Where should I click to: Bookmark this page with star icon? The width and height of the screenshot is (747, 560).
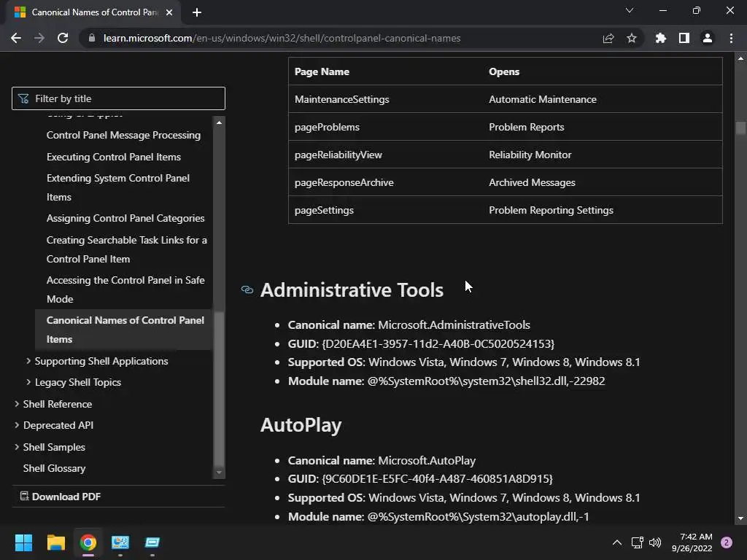632,38
